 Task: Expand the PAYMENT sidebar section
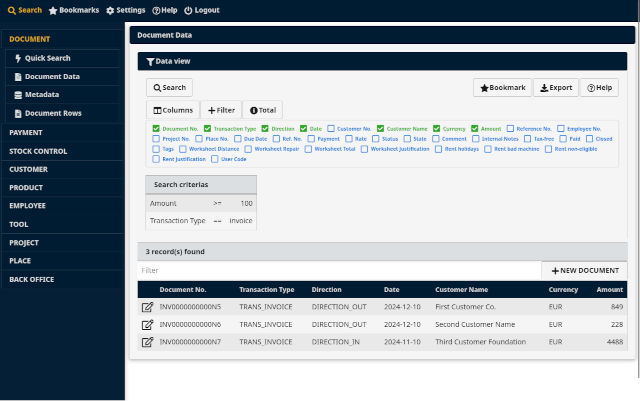pos(26,132)
